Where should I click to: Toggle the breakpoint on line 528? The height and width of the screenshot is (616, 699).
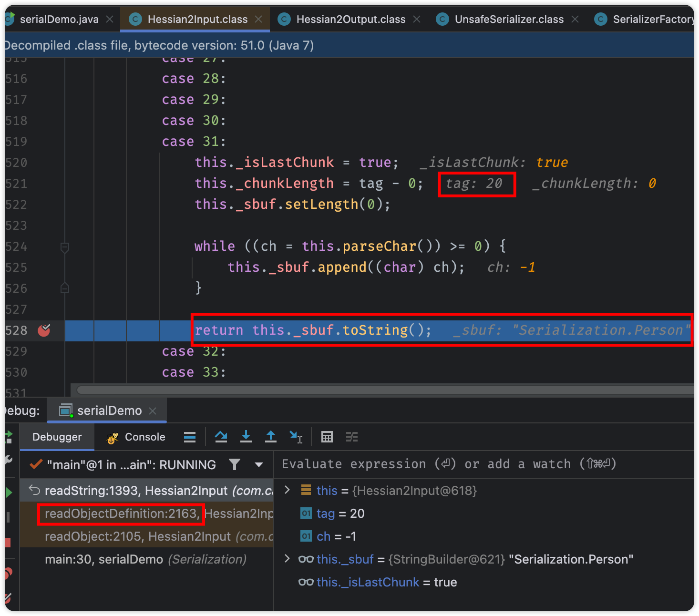click(x=44, y=330)
